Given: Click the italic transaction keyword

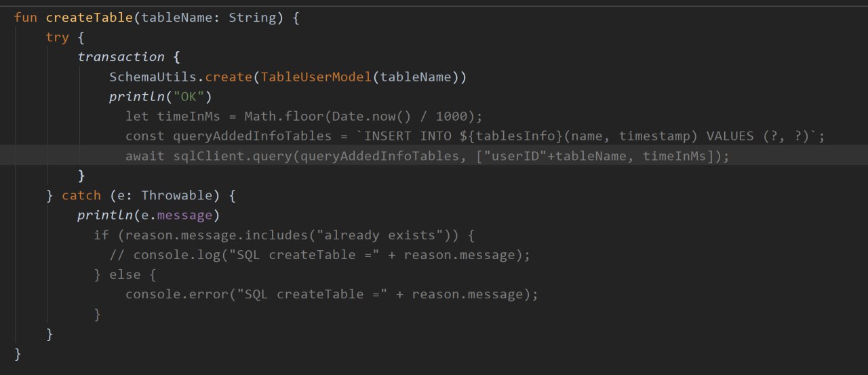Looking at the screenshot, I should (x=121, y=56).
